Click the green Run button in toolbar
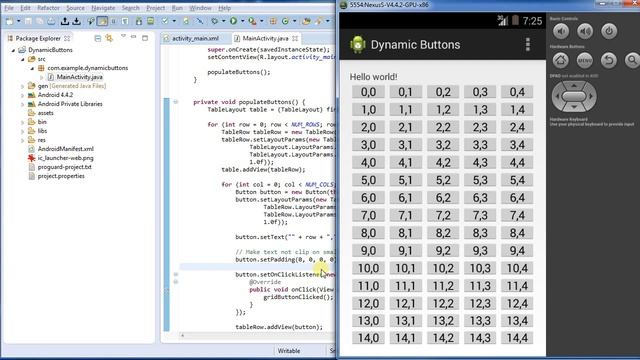Image resolution: width=640 pixels, height=360 pixels. (233, 21)
